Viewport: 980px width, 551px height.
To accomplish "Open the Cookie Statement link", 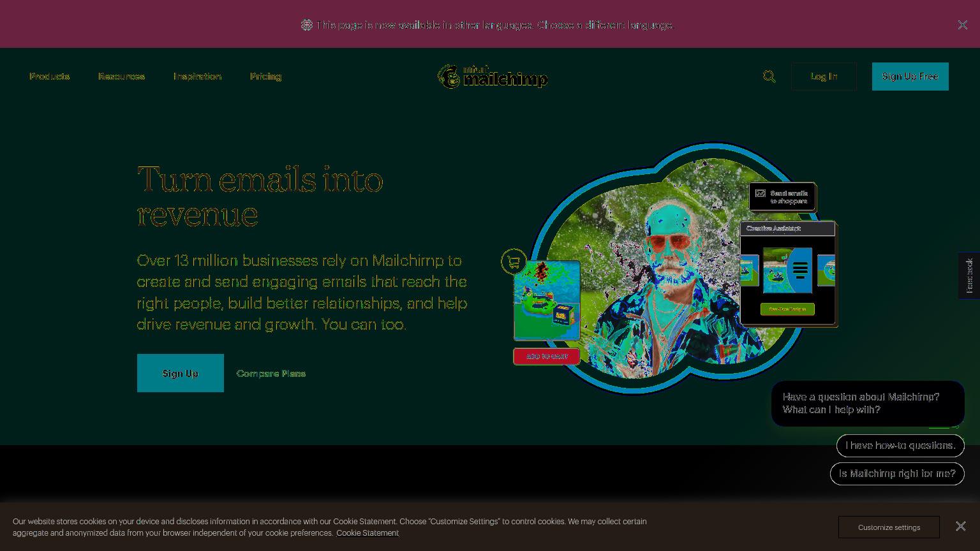I will pos(367,533).
